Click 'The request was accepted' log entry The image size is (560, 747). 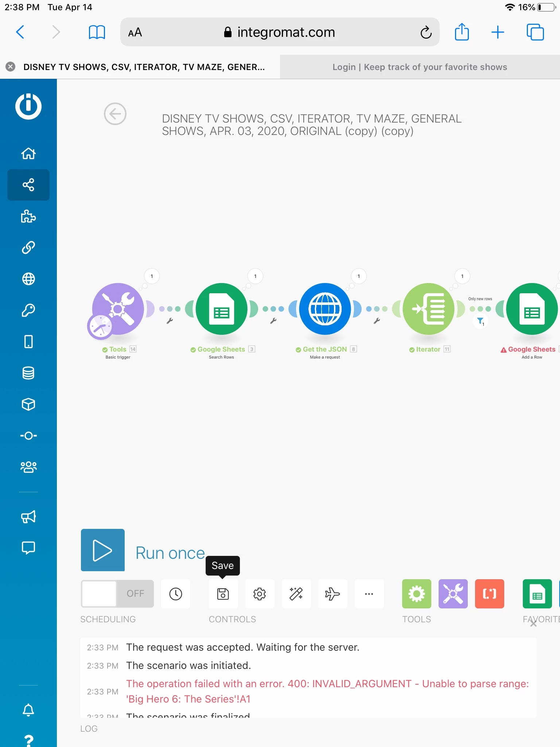tap(243, 647)
